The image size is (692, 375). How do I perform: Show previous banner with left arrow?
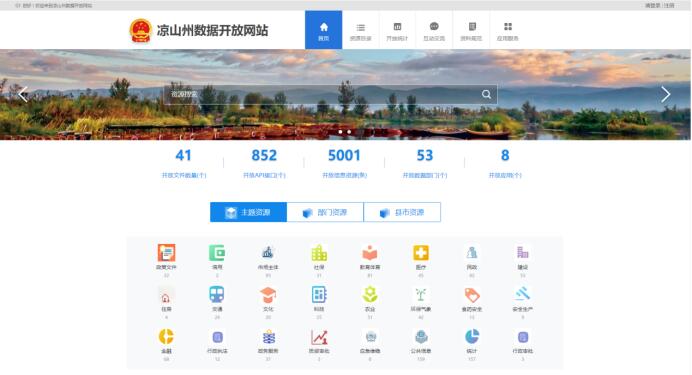[x=23, y=94]
